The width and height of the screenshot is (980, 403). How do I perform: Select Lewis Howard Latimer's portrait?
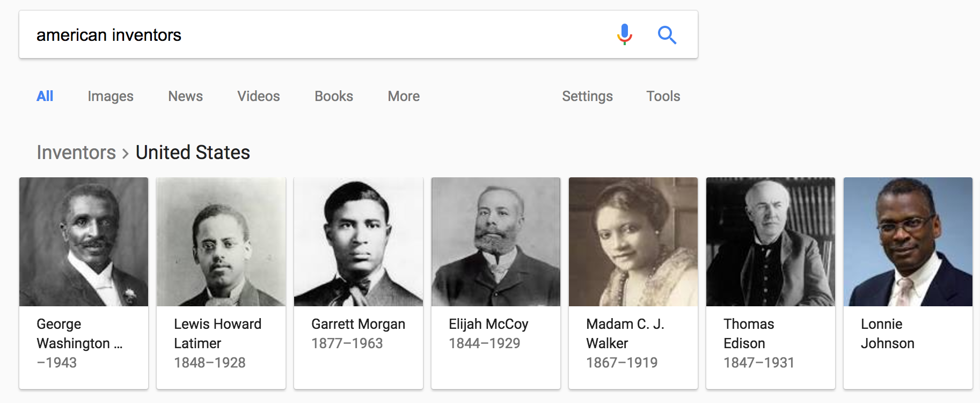pyautogui.click(x=221, y=242)
